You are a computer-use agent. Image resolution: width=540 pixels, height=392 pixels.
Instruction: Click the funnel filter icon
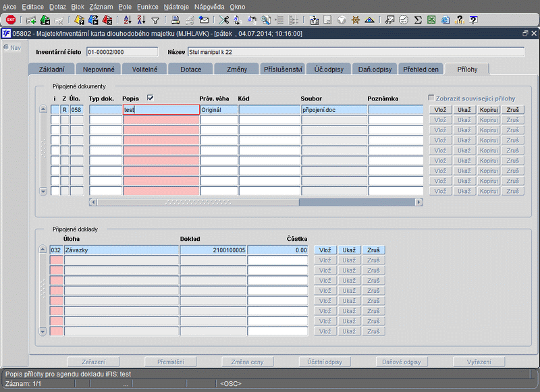tap(155, 20)
